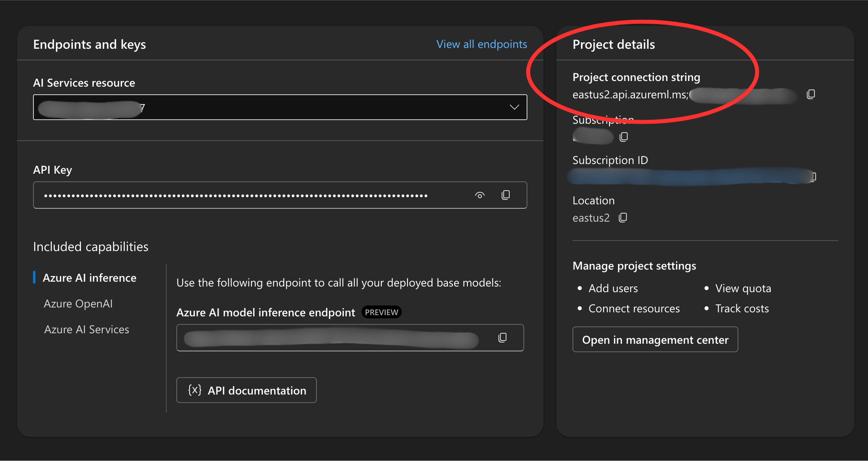
Task: Switch to Azure OpenAI capability
Action: pyautogui.click(x=78, y=304)
